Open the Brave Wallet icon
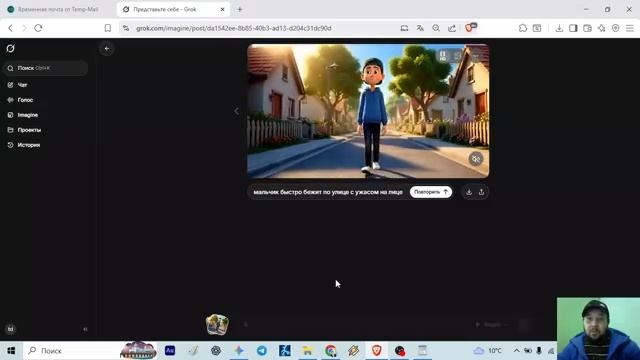This screenshot has width=640, height=360. pos(587,28)
